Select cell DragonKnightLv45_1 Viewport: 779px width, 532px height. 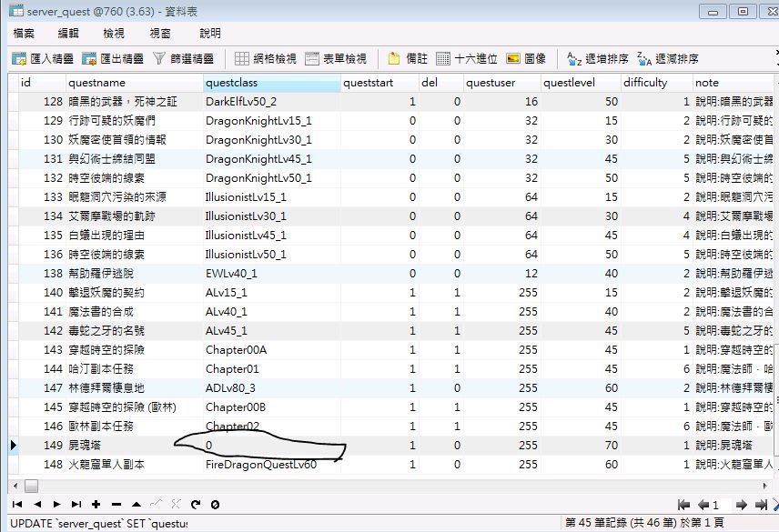[x=271, y=159]
